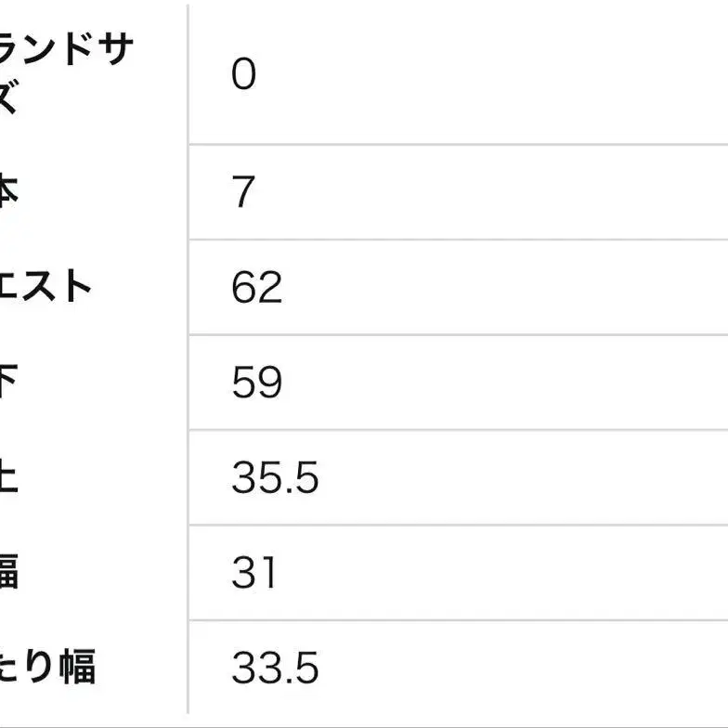The height and width of the screenshot is (728, 728).
Task: Click separator line between 35.5 and 31 values
Action: click(x=455, y=525)
